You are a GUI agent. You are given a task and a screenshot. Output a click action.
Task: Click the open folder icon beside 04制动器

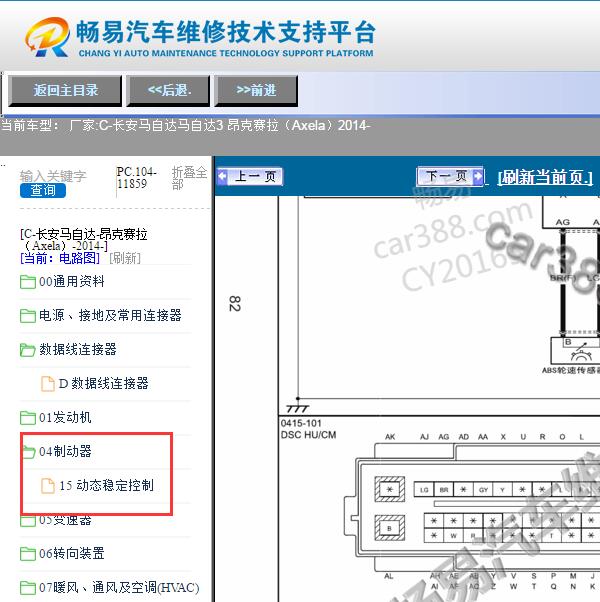point(29,452)
